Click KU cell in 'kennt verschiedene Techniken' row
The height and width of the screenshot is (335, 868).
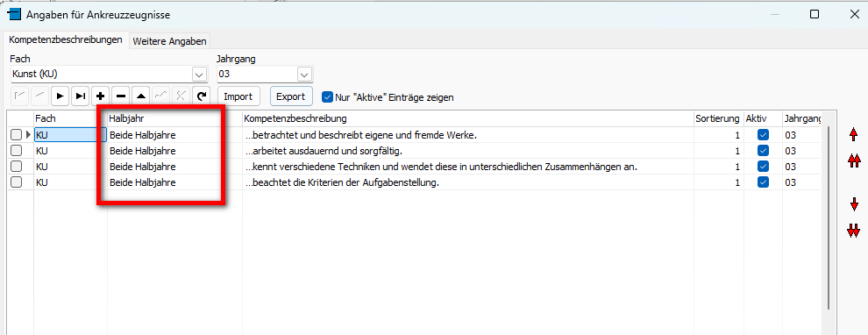click(70, 167)
